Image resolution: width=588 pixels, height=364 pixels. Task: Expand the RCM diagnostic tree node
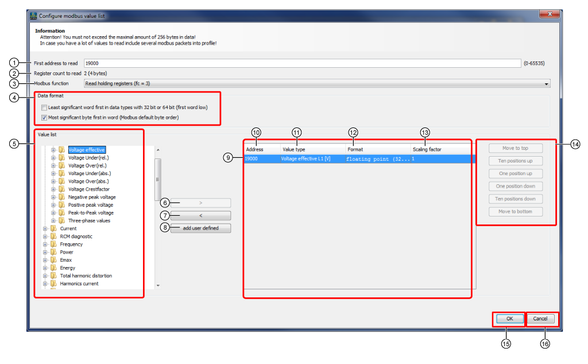(45, 236)
